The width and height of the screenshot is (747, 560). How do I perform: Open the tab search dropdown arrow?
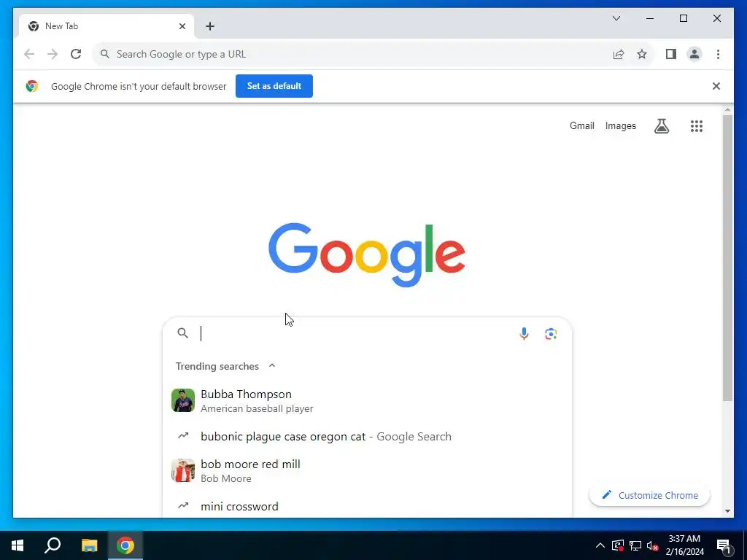point(616,18)
